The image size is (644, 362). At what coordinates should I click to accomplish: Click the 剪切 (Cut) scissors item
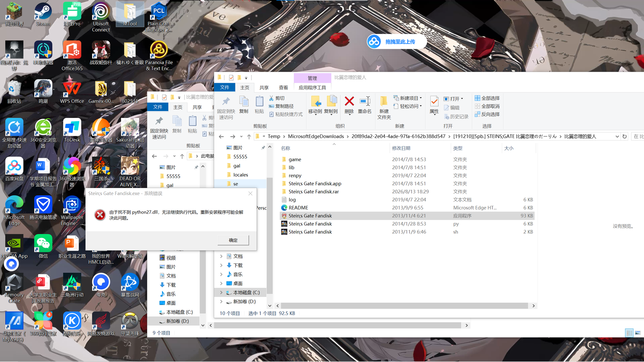click(277, 98)
